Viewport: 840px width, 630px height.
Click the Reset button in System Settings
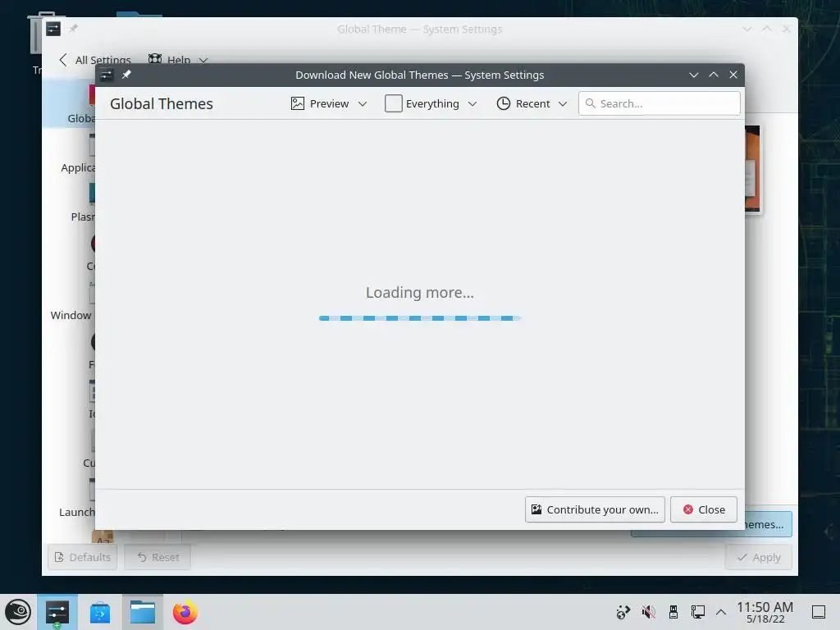157,557
